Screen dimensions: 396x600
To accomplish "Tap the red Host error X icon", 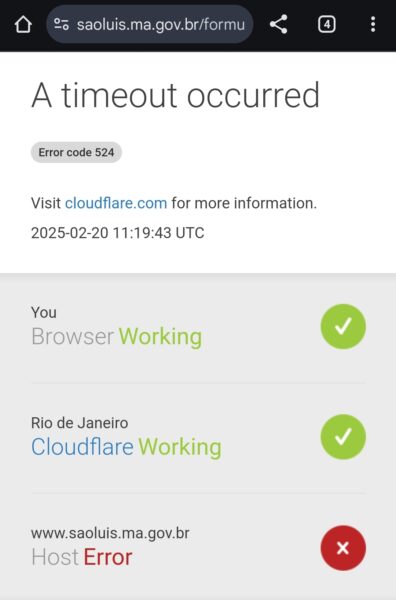I will [x=343, y=548].
